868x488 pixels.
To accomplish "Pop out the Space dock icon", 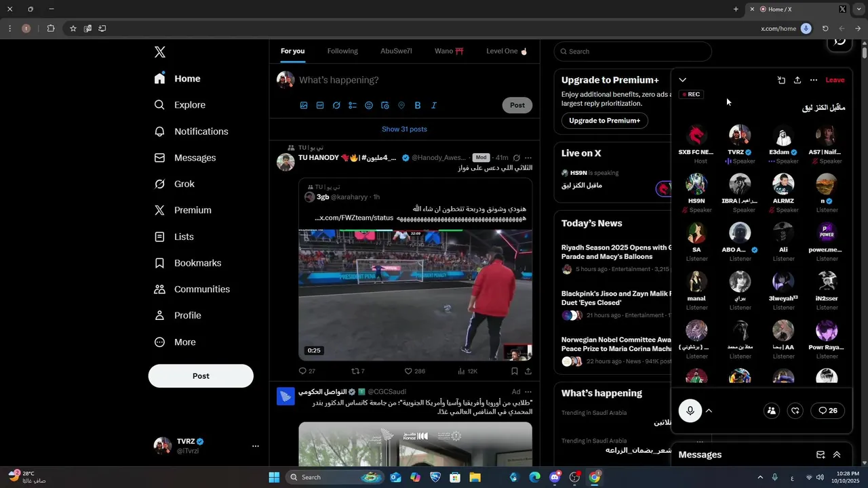I will click(781, 80).
